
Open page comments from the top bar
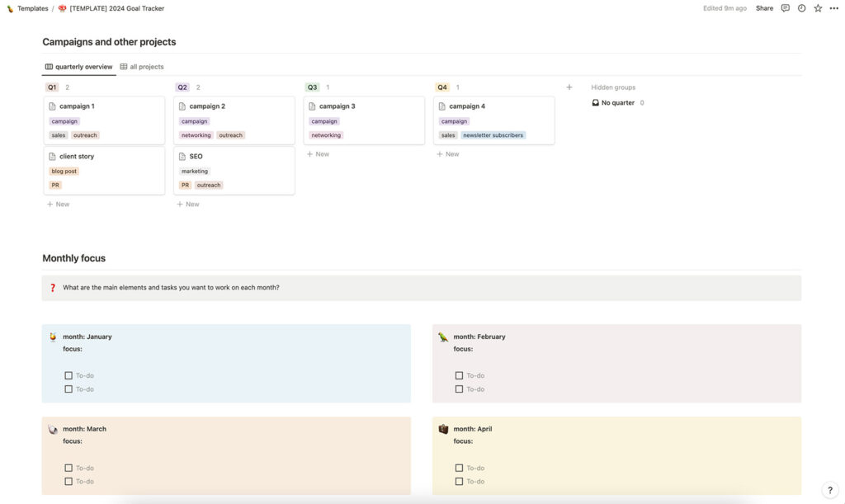click(786, 7)
